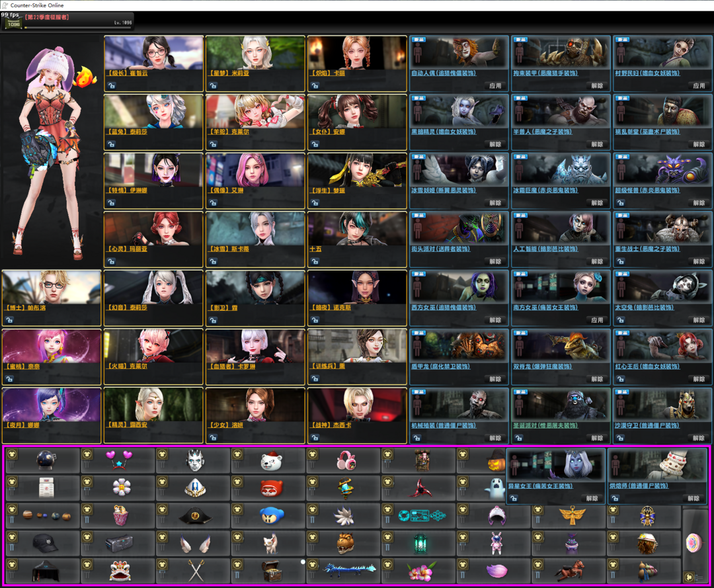
Task: Open the 【蓝兔】泰莉莎 name link
Action: pyautogui.click(x=127, y=132)
